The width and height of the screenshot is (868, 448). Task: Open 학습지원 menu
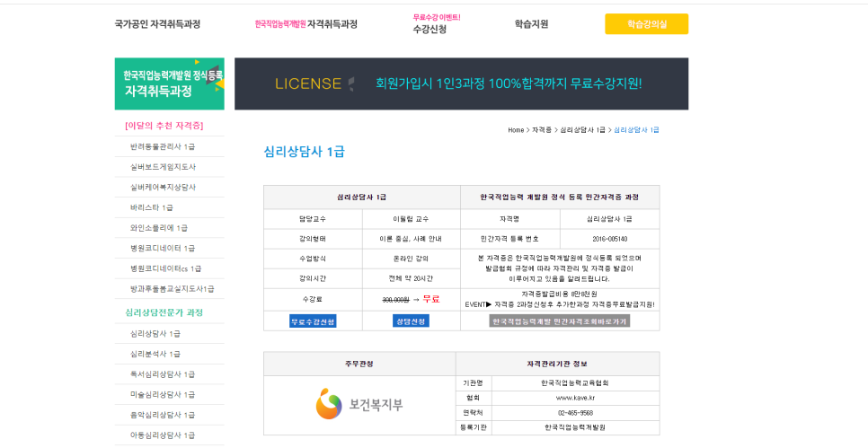coord(531,24)
